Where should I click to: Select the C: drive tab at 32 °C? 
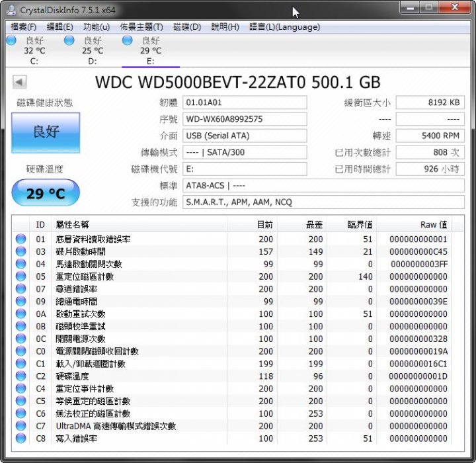34,50
